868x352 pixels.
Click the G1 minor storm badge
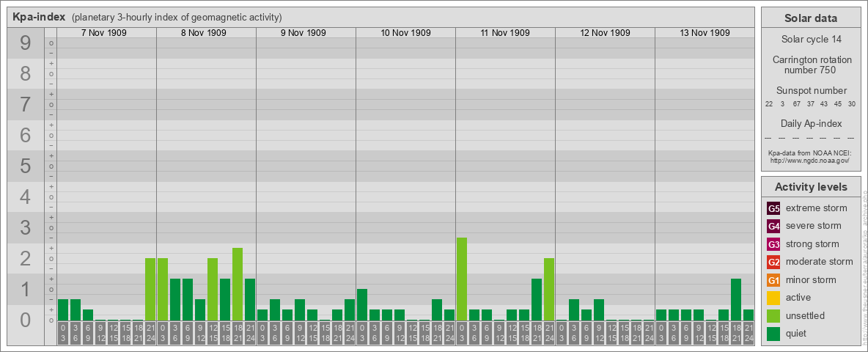[773, 280]
